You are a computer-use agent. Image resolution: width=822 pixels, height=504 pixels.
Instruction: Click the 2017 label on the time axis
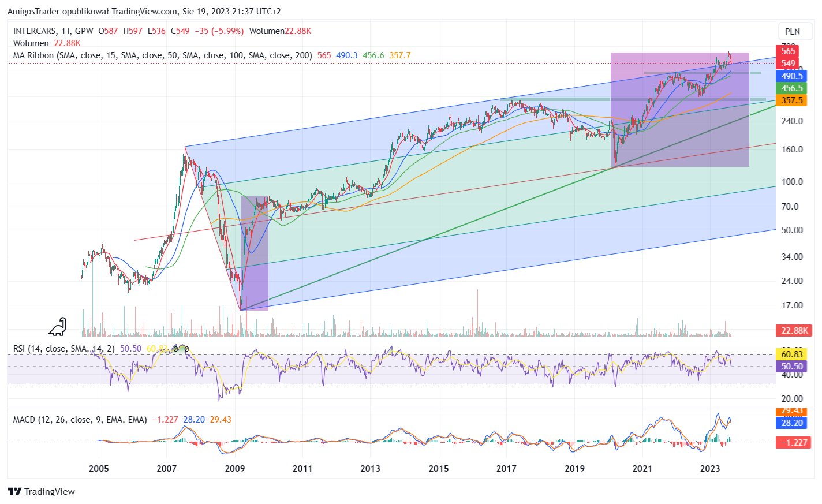click(x=506, y=469)
